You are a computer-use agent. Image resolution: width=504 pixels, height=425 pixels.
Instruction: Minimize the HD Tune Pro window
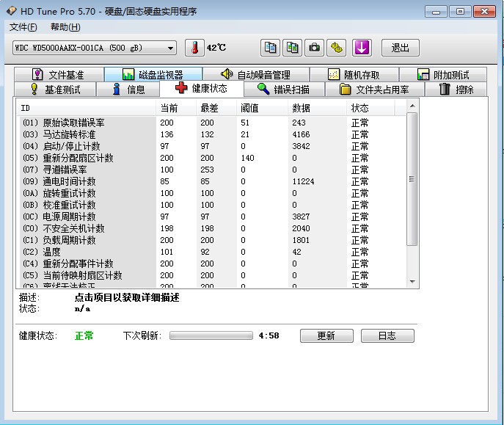point(436,12)
